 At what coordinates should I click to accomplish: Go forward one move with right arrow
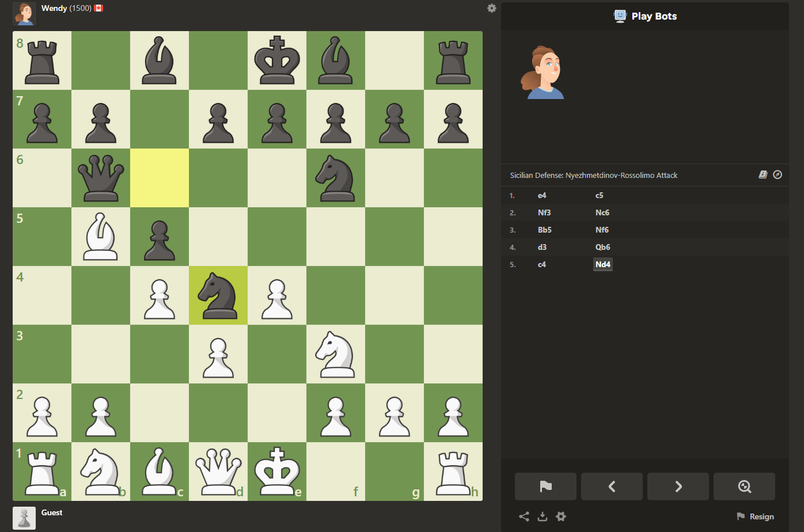click(678, 487)
